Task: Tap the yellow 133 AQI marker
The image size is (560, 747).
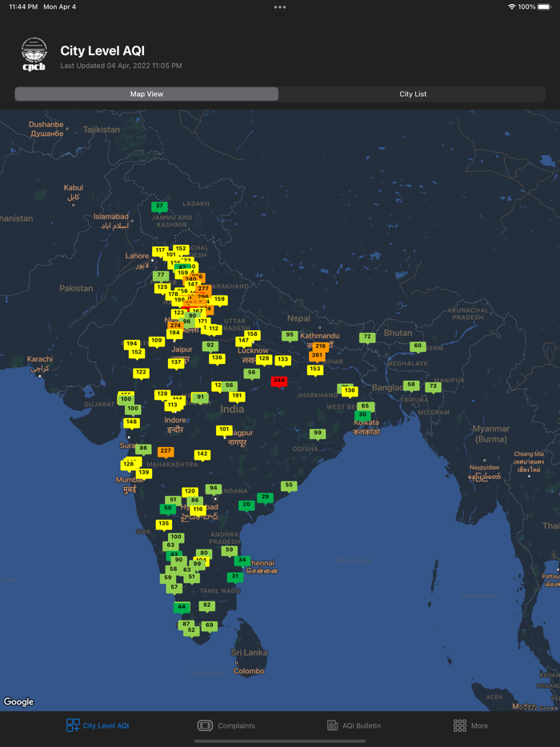Action: 282,360
